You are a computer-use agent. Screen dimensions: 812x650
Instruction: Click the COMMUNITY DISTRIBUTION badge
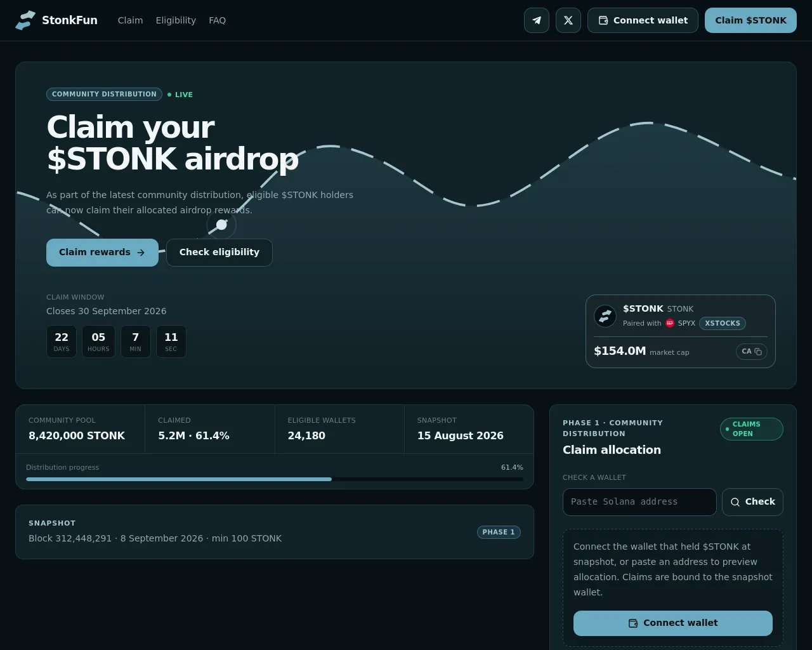click(104, 95)
